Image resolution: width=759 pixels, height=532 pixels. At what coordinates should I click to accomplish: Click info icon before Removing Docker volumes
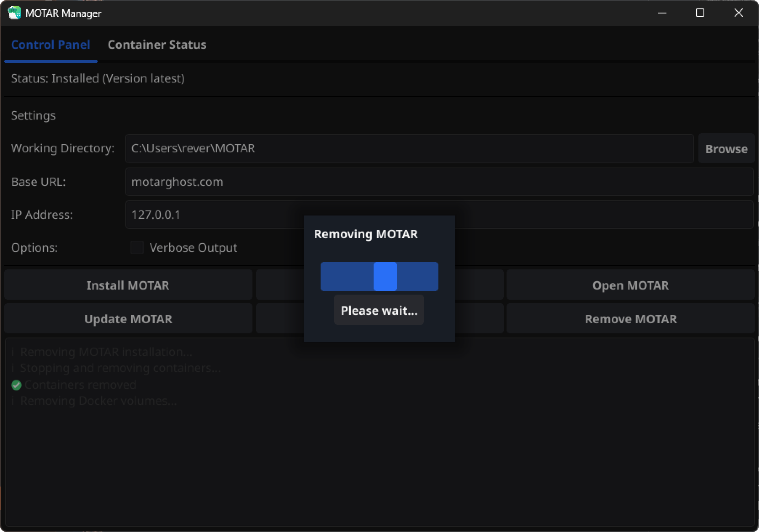click(x=13, y=401)
